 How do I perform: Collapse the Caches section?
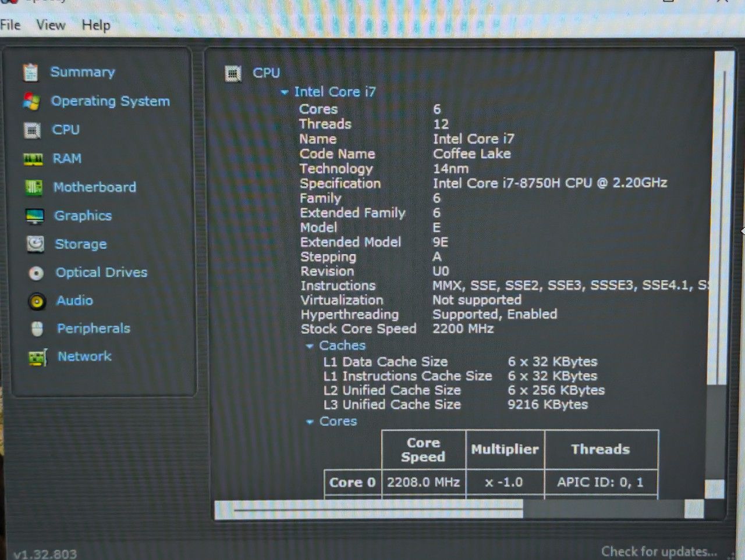310,347
